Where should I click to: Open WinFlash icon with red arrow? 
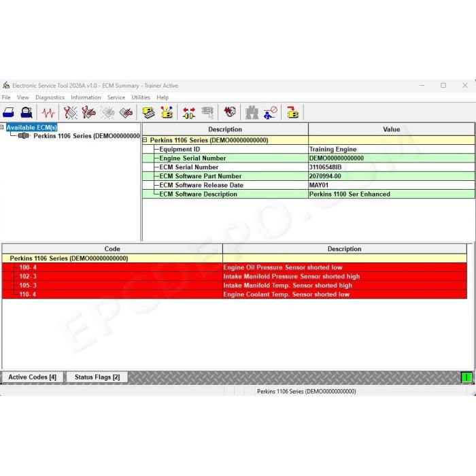tap(292, 112)
